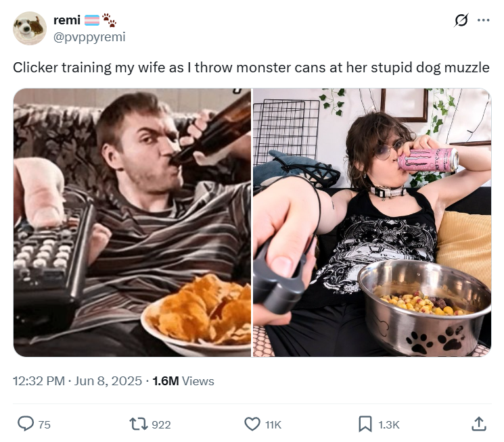
Task: Click the 1.6M Views count
Action: 183,381
